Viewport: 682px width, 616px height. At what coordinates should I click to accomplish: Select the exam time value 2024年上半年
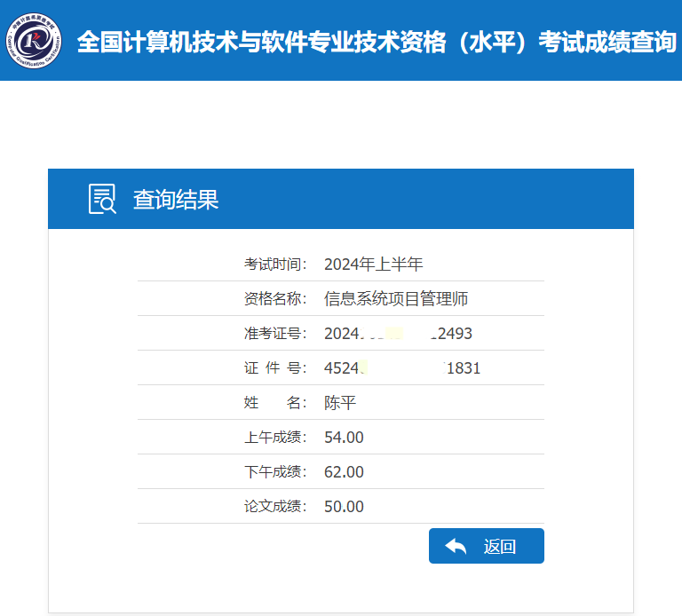coord(374,264)
